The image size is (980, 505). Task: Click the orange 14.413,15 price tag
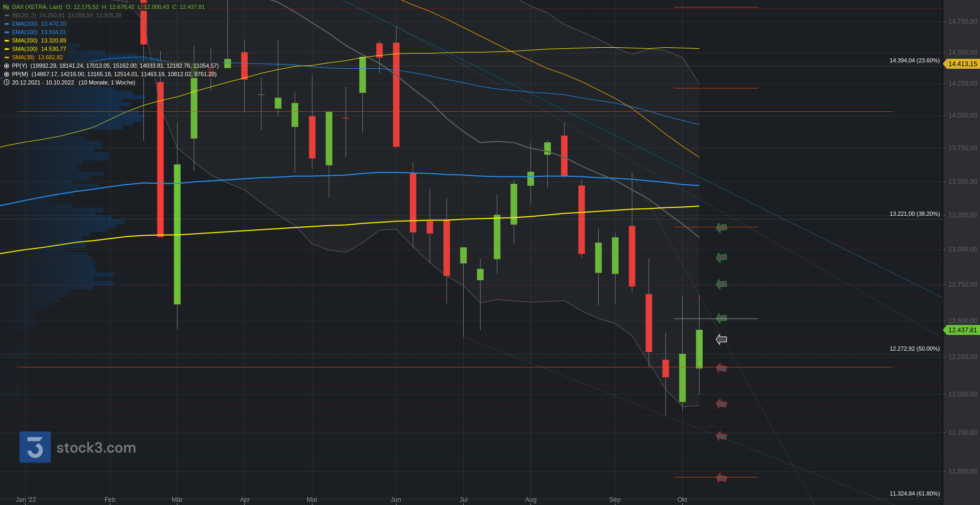pyautogui.click(x=962, y=64)
